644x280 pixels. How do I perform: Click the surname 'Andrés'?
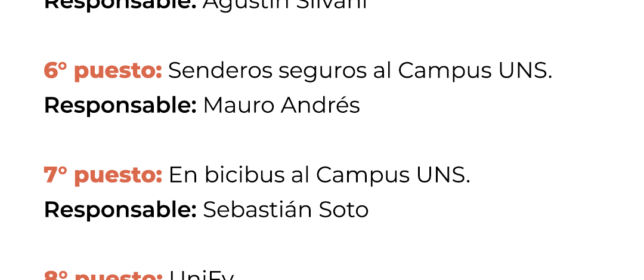320,105
